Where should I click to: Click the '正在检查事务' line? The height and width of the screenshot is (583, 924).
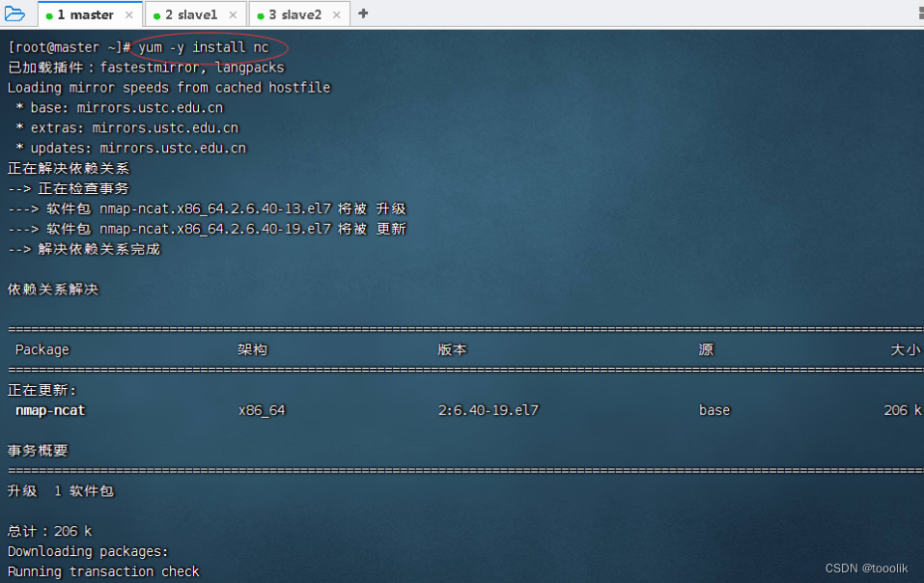69,188
